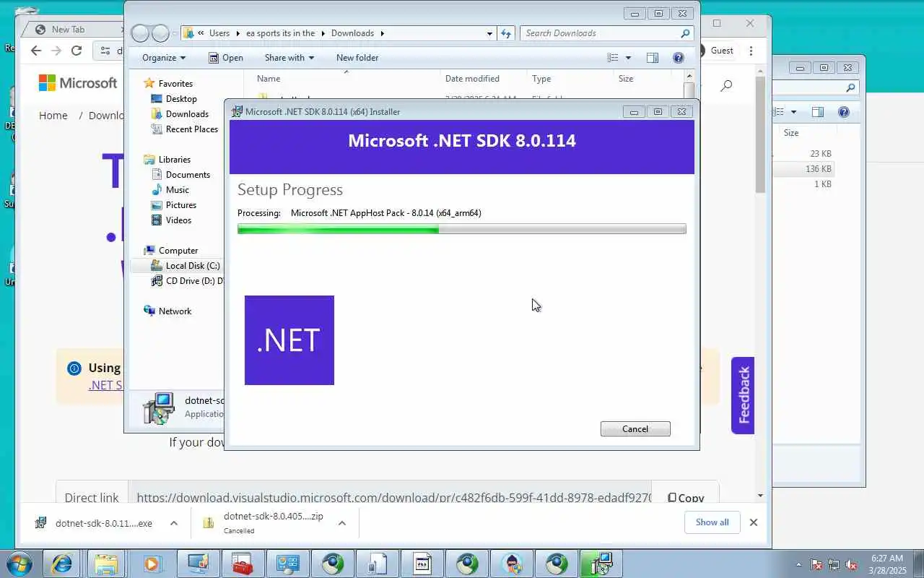Open Windows Explorer from taskbar
This screenshot has width=924, height=578.
pos(105,564)
